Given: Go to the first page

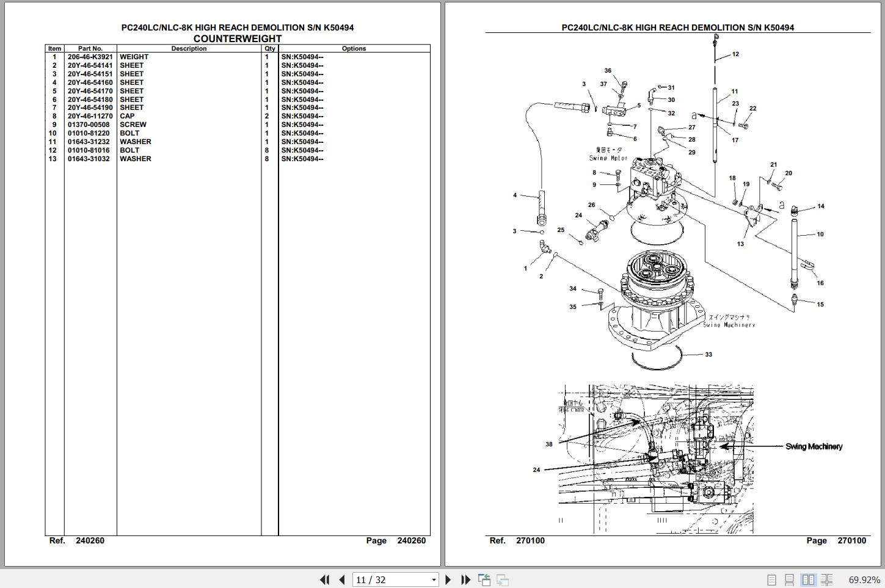Looking at the screenshot, I should [x=325, y=579].
